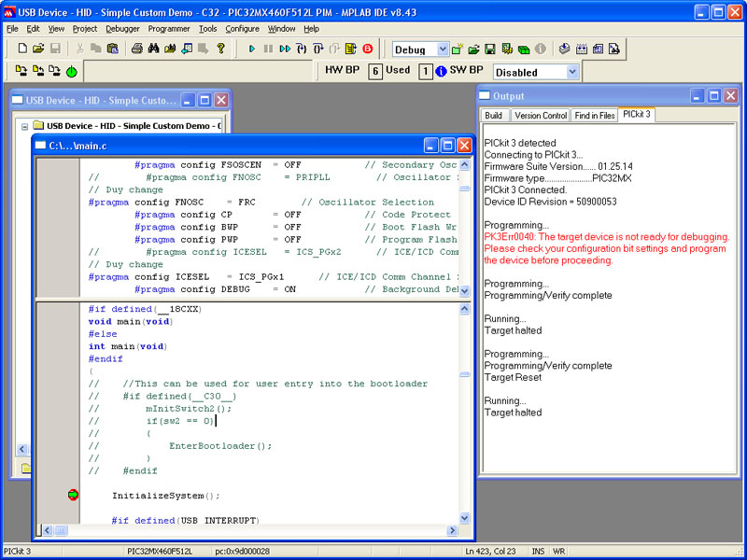Collapse the USB Device project tree node
The image size is (747, 560).
[24, 127]
